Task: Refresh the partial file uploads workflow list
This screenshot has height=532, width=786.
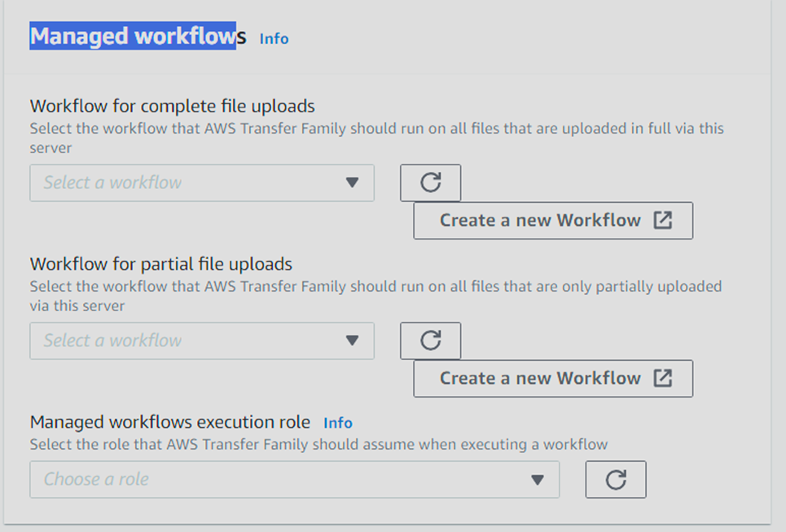Action: coord(430,341)
